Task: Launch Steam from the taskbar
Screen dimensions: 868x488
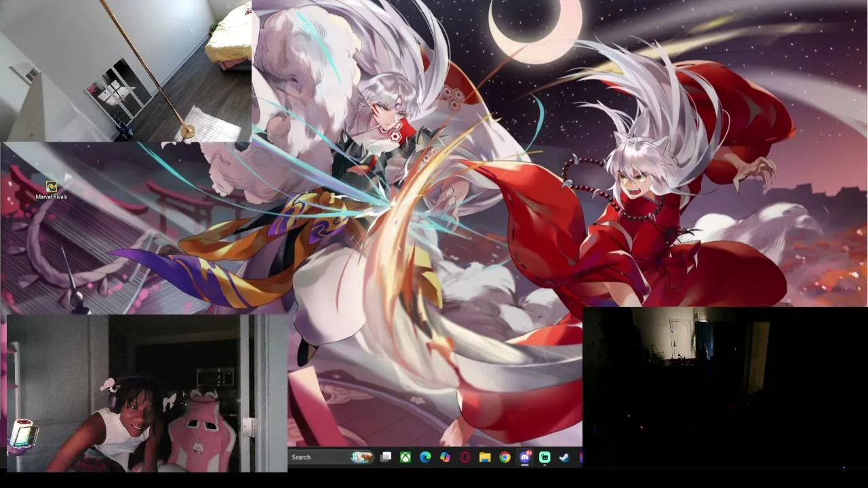Action: [x=564, y=457]
